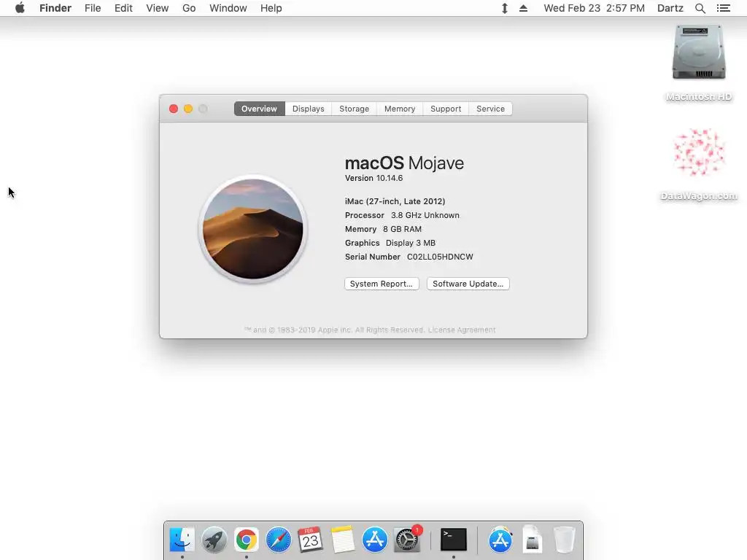
Task: Open the Edit menu
Action: (123, 8)
